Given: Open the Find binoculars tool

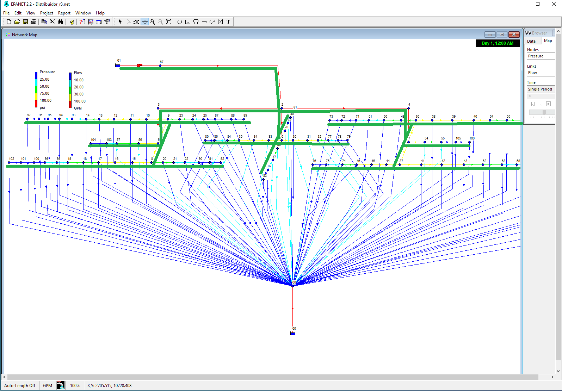Looking at the screenshot, I should click(61, 22).
